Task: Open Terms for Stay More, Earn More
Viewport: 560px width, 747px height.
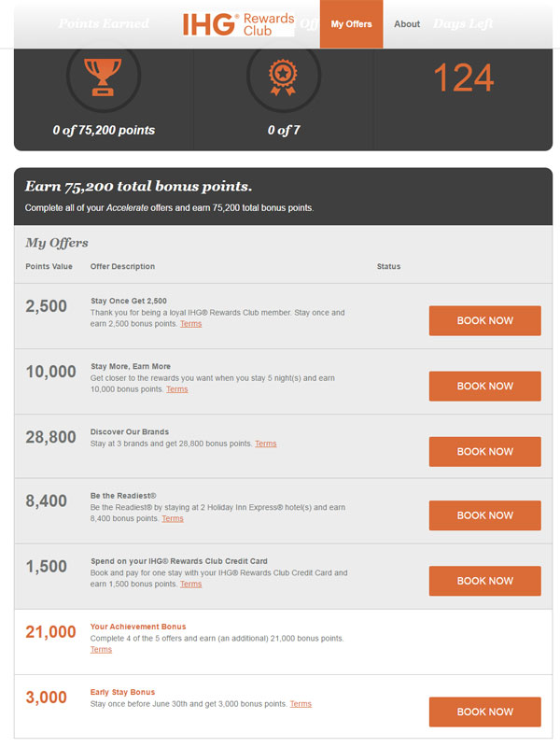Action: (x=176, y=389)
